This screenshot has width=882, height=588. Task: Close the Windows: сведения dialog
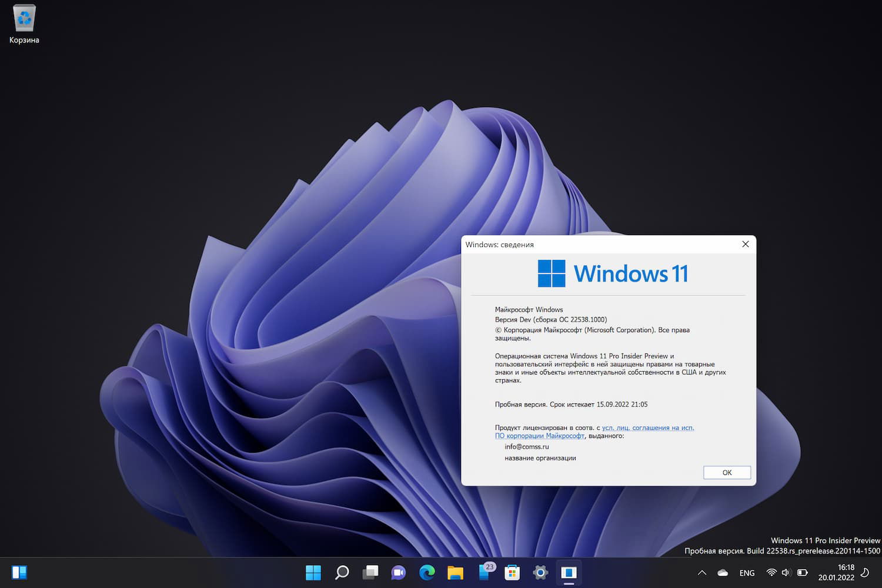tap(745, 244)
